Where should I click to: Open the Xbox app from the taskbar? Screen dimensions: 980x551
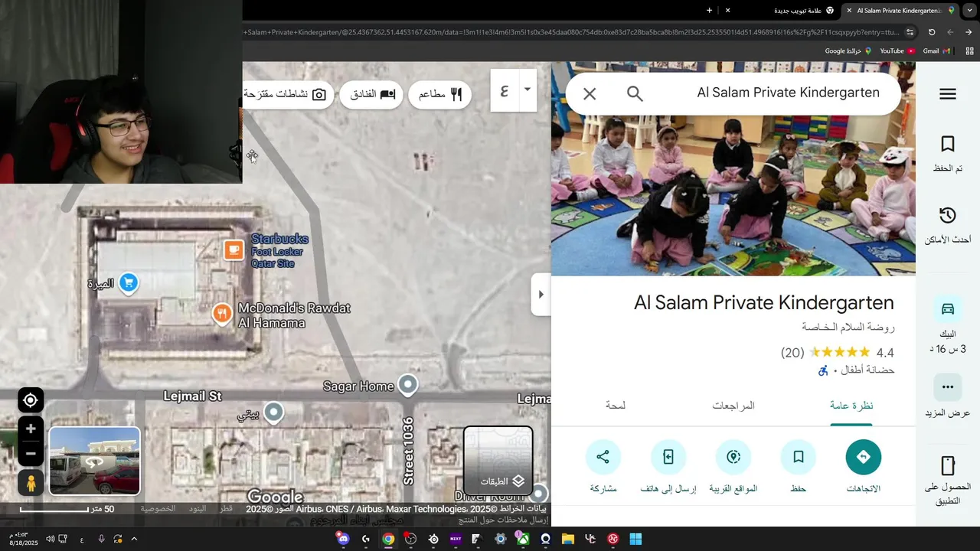click(x=523, y=539)
